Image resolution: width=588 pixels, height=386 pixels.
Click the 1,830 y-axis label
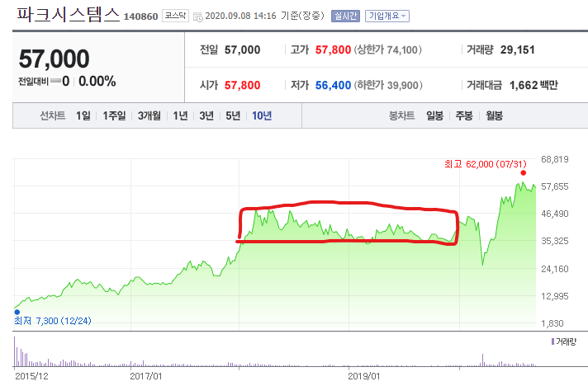point(552,323)
